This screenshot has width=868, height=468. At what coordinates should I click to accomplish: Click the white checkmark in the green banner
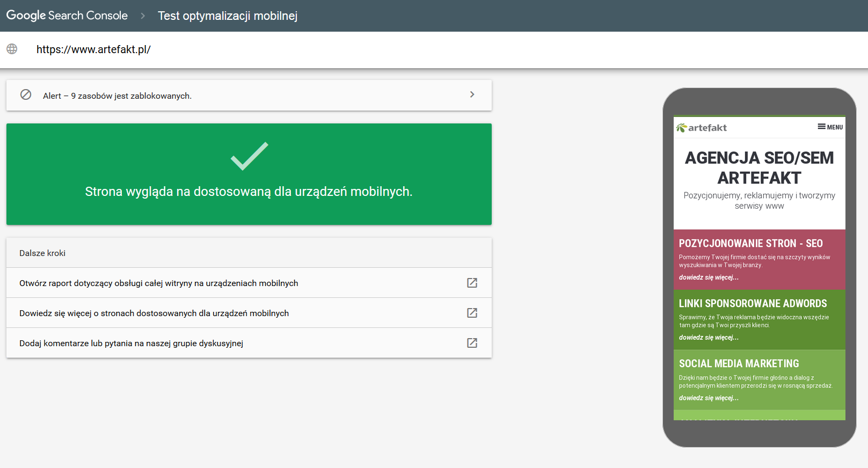coord(250,156)
